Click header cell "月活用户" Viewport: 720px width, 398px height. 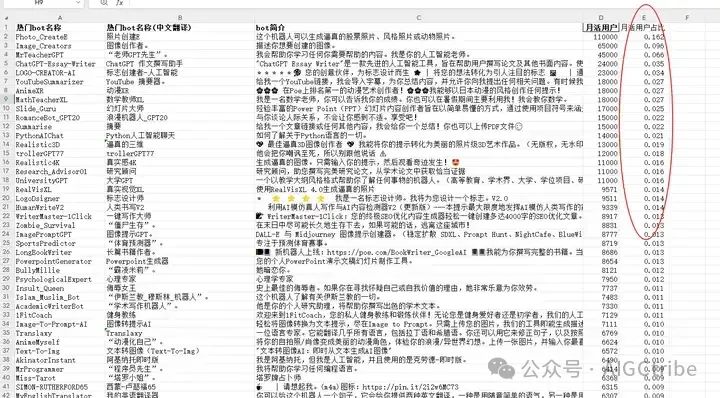coord(601,28)
